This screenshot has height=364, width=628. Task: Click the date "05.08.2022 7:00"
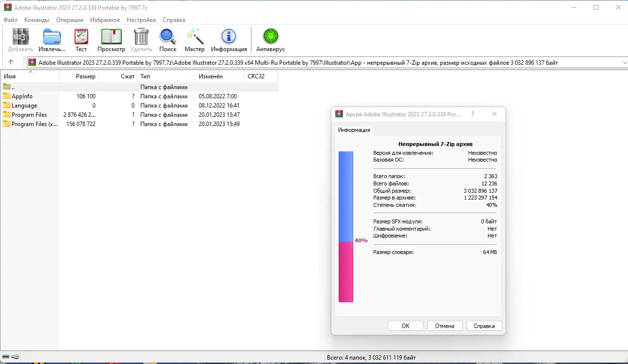218,96
